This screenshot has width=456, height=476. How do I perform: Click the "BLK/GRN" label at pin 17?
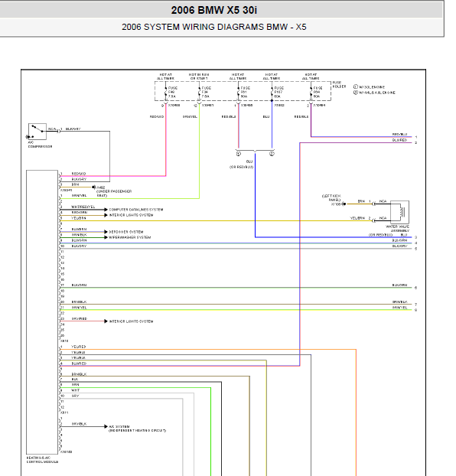tap(80, 285)
